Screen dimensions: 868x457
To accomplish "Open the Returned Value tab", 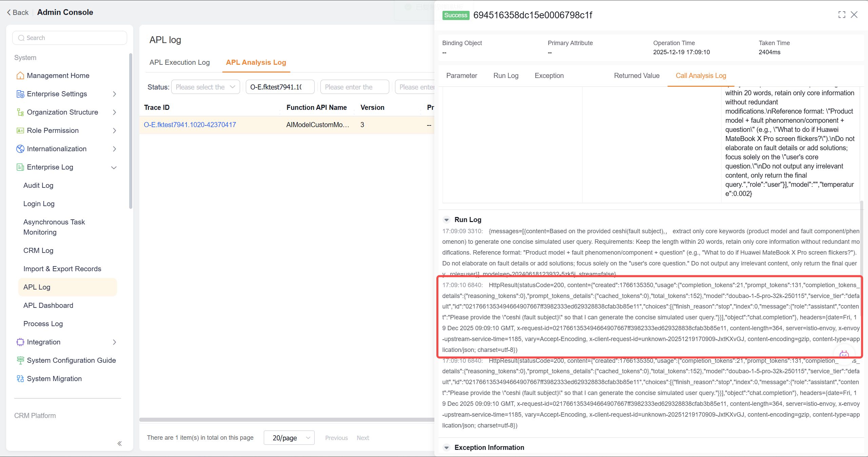I will (636, 76).
